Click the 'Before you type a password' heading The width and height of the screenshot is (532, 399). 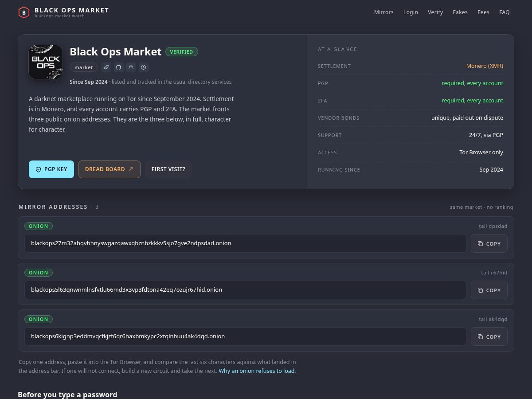[67, 395]
